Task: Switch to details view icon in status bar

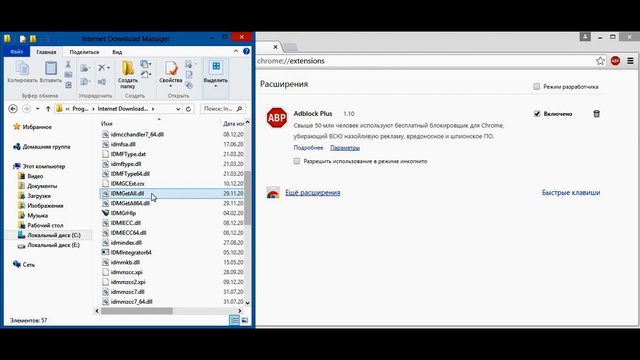Action: pyautogui.click(x=234, y=320)
